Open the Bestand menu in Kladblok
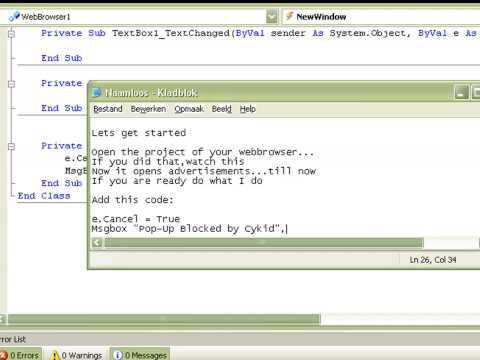The width and height of the screenshot is (480, 360). pyautogui.click(x=108, y=109)
